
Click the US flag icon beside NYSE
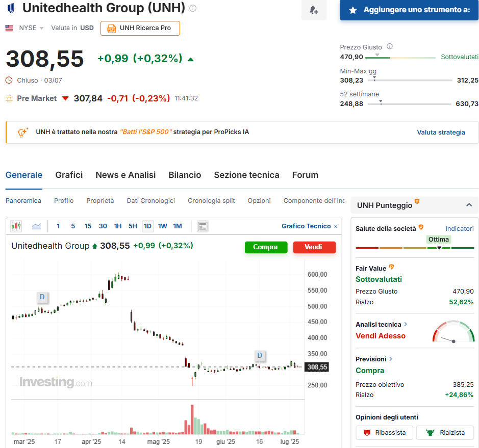9,28
